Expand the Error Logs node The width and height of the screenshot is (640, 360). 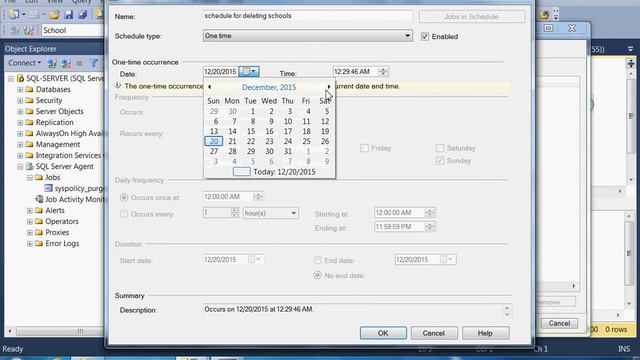tap(30, 244)
